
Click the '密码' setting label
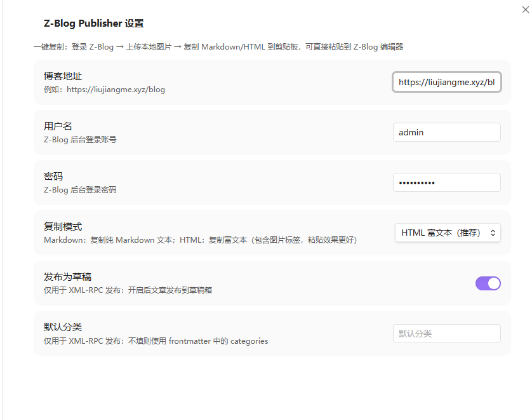[x=53, y=177]
